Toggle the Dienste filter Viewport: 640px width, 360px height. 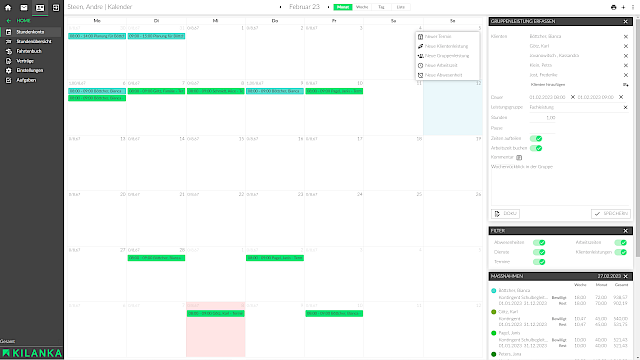(x=539, y=252)
